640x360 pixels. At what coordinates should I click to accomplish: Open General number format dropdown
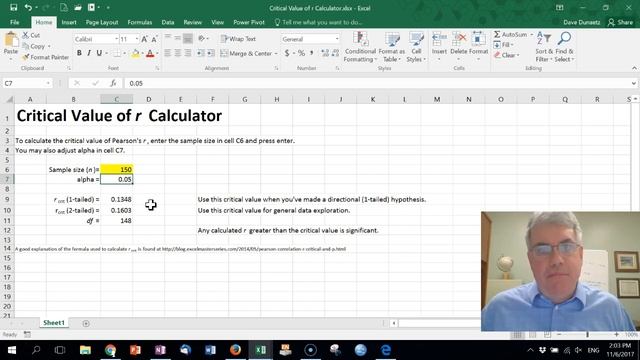(337, 39)
